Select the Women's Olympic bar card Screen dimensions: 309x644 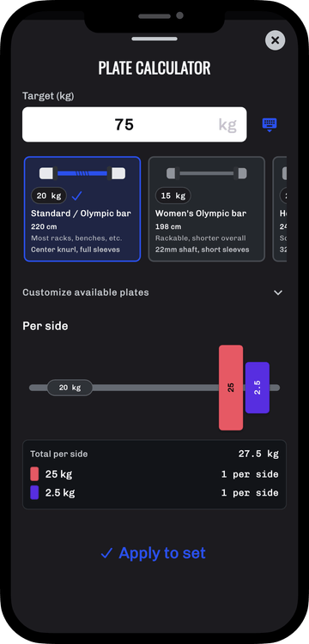tap(206, 209)
